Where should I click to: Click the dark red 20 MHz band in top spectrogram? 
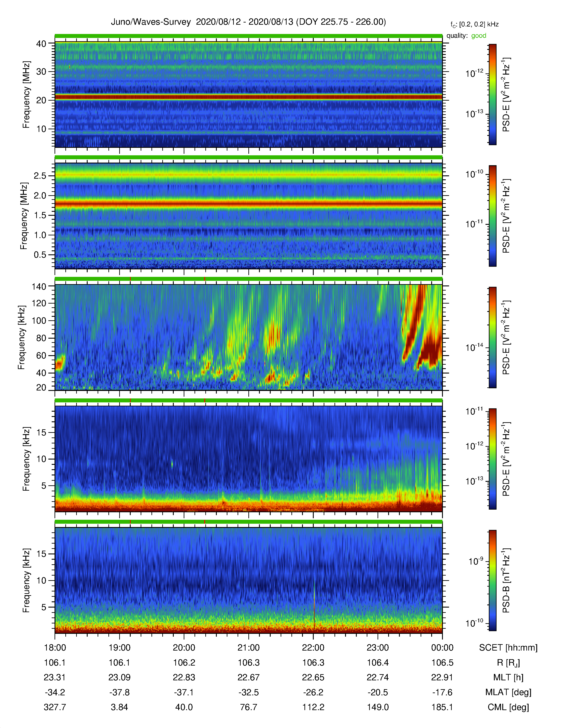(248, 97)
